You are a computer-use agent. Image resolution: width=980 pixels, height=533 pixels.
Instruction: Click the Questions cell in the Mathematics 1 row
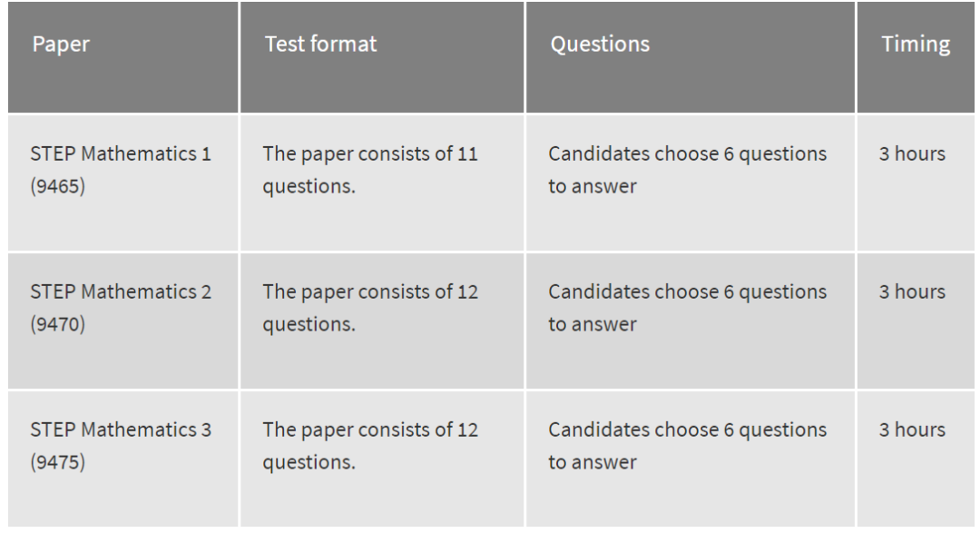[690, 183]
